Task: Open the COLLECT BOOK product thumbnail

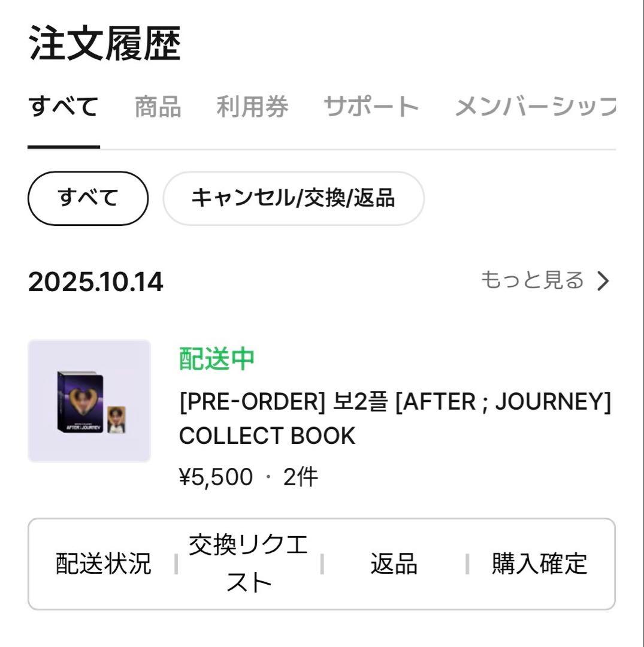Action: pyautogui.click(x=89, y=400)
